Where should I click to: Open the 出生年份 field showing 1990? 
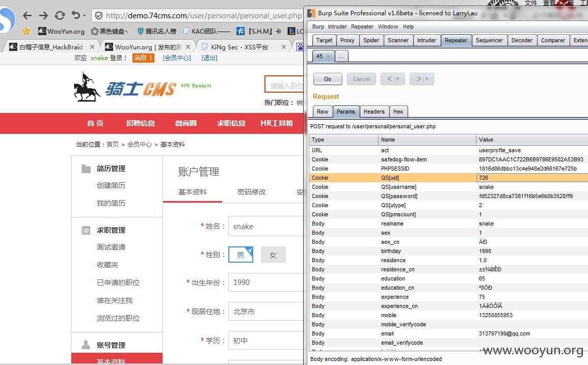265,282
